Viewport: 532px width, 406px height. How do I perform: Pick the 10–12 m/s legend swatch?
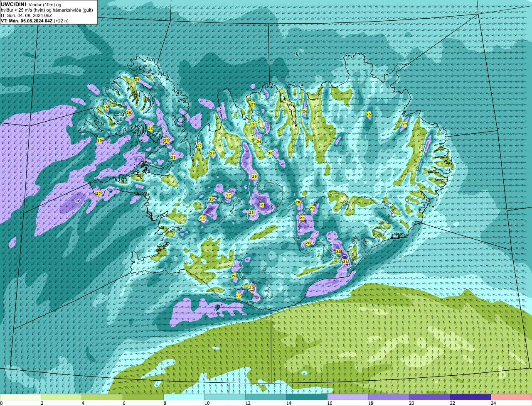pyautogui.click(x=226, y=397)
